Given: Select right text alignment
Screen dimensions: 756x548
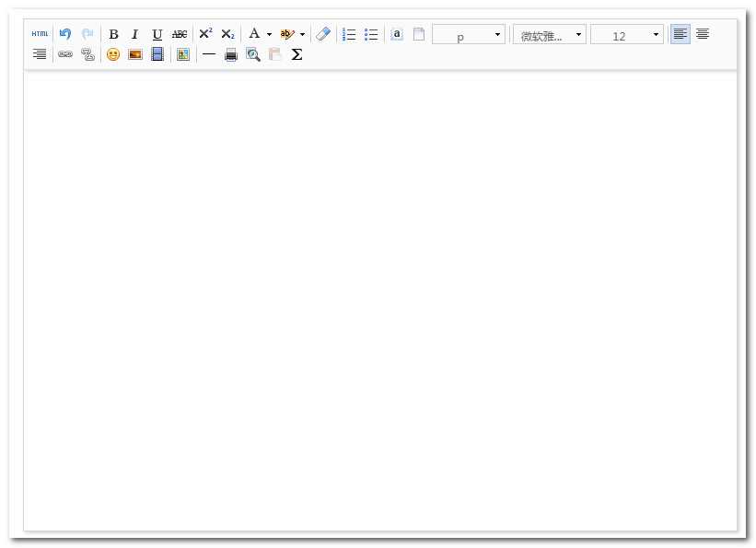Looking at the screenshot, I should 40,54.
